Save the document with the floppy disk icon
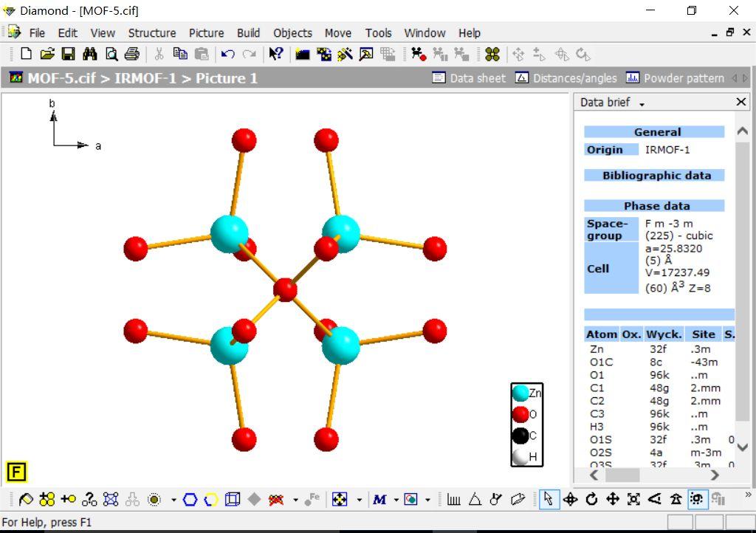Screen dimensions: 756x533 click(x=68, y=54)
